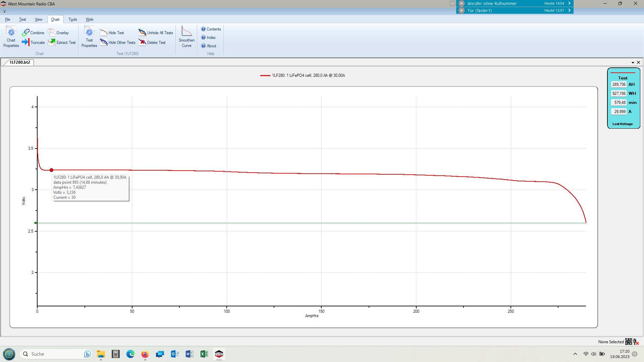Open Test Properties
Image resolution: width=644 pixels, height=362 pixels.
tap(89, 37)
